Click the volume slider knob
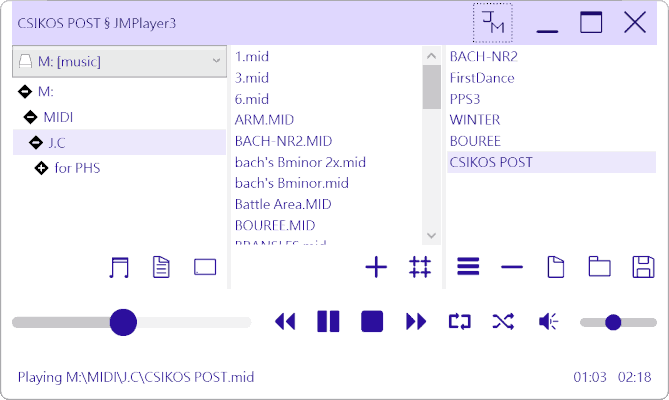Image resolution: width=669 pixels, height=400 pixels. [613, 322]
